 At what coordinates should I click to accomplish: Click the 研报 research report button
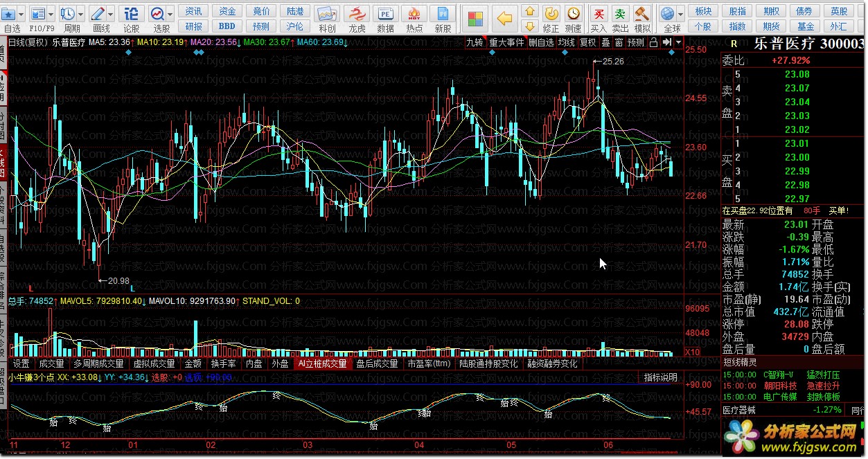pos(194,26)
